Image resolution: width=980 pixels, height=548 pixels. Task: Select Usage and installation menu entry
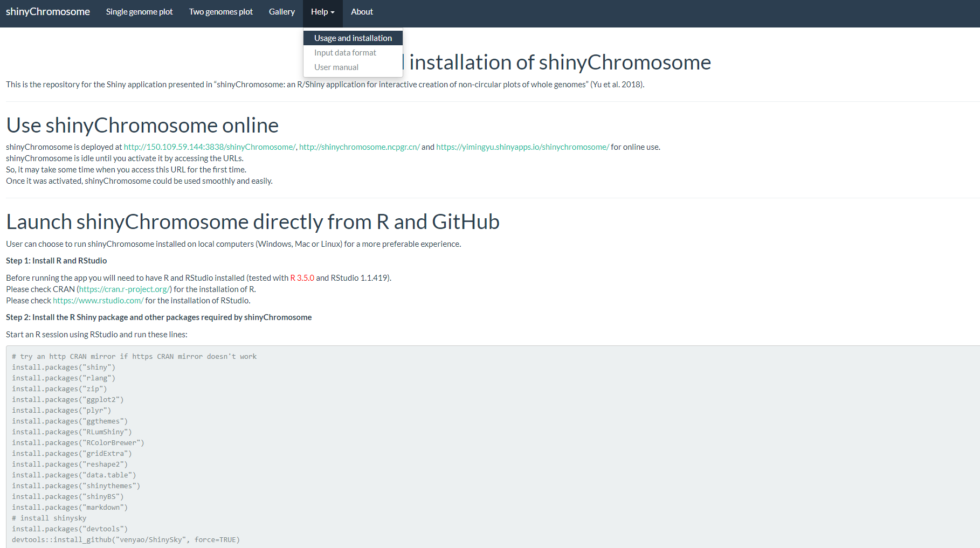point(353,38)
